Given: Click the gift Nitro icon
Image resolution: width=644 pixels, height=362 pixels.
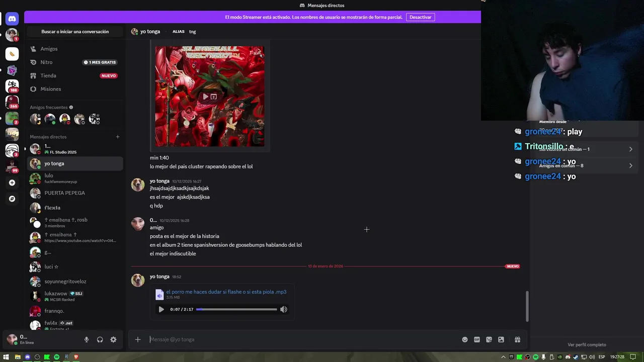Looking at the screenshot, I should tap(517, 339).
